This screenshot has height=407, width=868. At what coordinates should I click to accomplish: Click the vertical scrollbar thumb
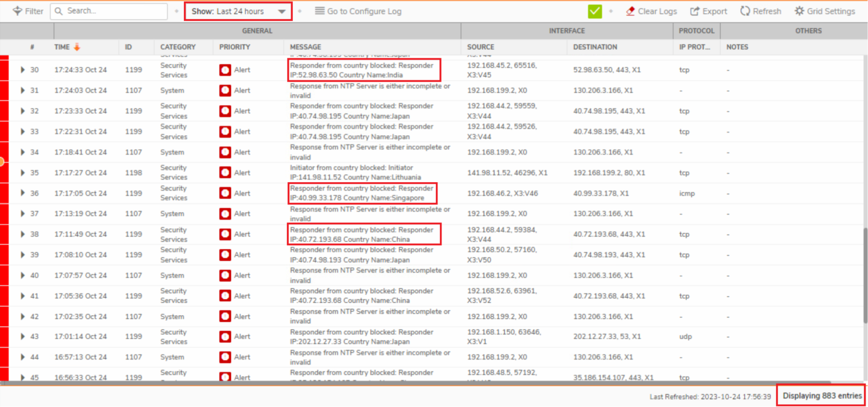pyautogui.click(x=865, y=275)
